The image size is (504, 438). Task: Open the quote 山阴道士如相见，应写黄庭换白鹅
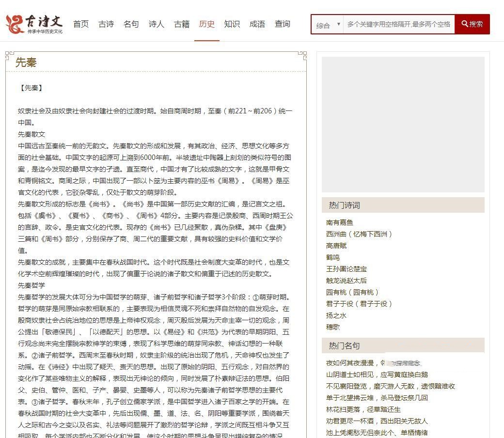coord(377,375)
